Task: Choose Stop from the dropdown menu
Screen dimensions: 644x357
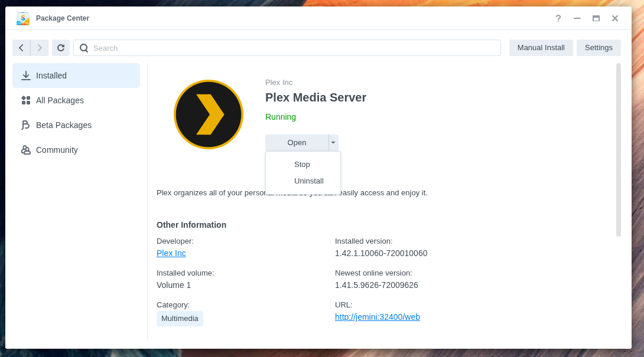Action: click(303, 165)
